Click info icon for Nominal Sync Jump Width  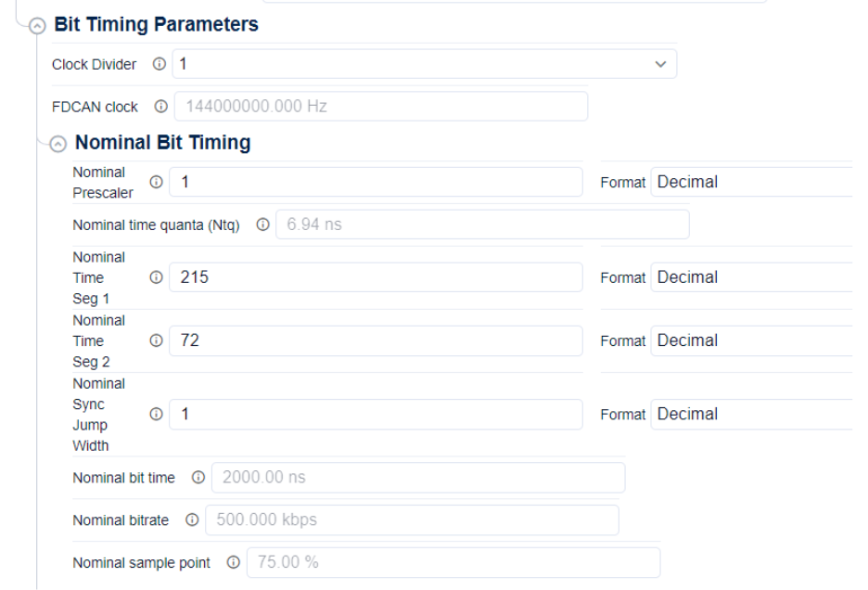click(155, 415)
